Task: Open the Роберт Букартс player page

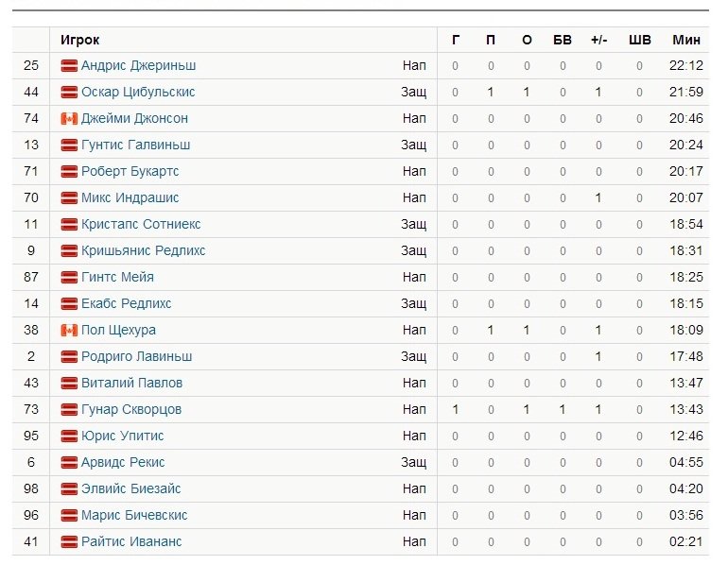Action: pyautogui.click(x=130, y=171)
